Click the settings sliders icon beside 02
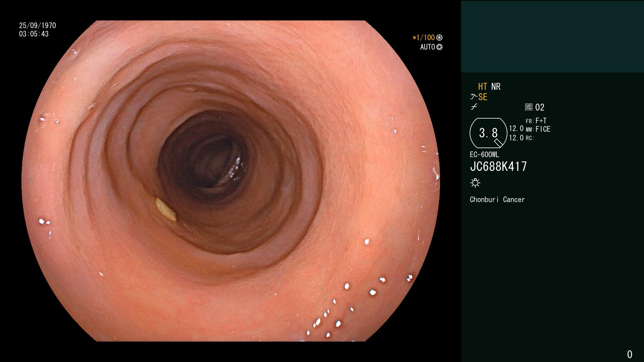The width and height of the screenshot is (644, 362). (x=529, y=107)
